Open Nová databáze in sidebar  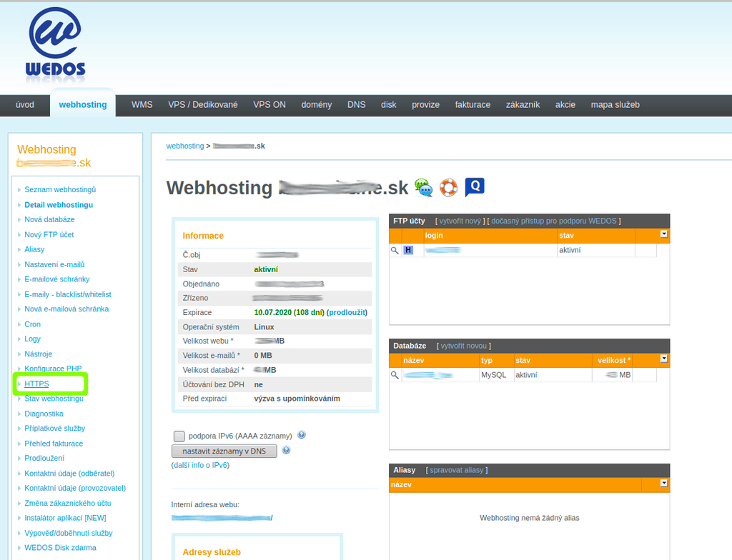coord(49,219)
